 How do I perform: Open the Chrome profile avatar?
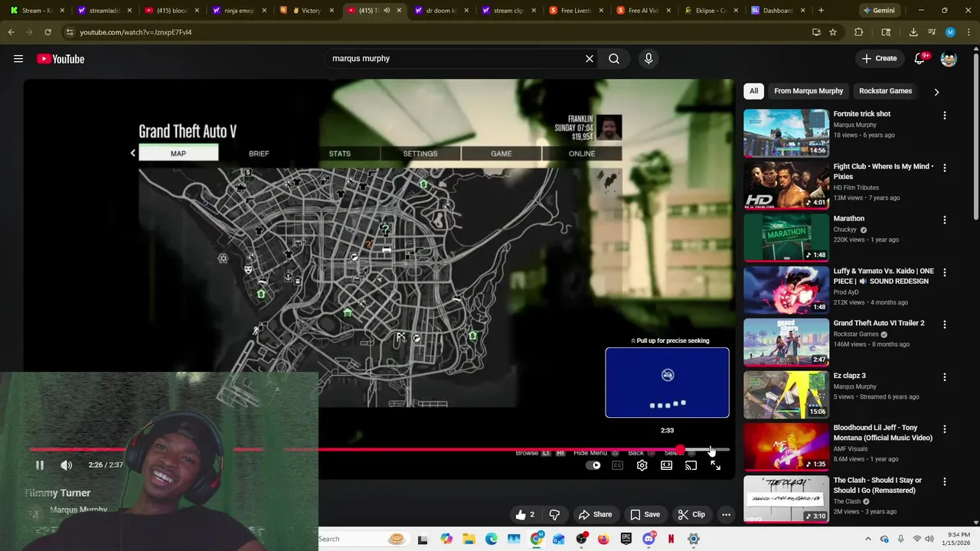point(950,32)
